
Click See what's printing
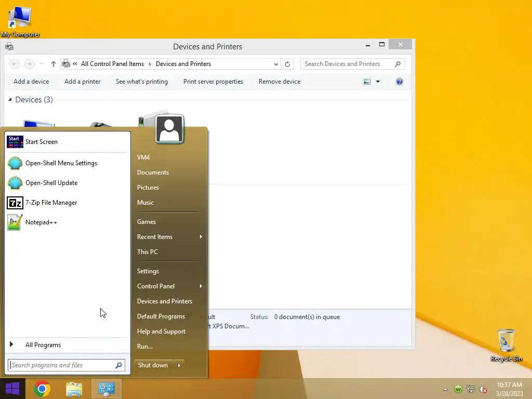(x=142, y=82)
